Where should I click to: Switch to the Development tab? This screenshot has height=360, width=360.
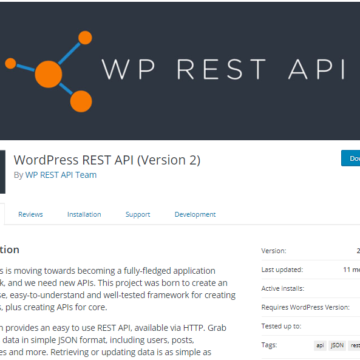195,214
